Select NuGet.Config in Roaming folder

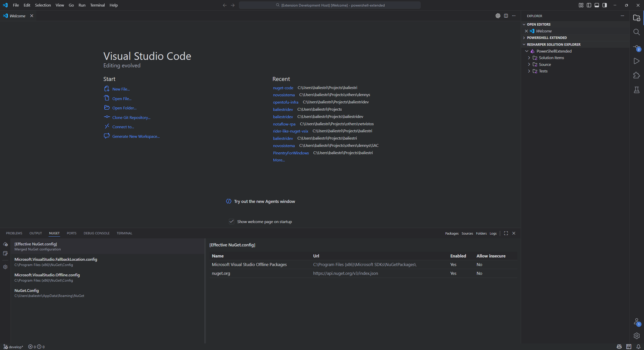108,293
